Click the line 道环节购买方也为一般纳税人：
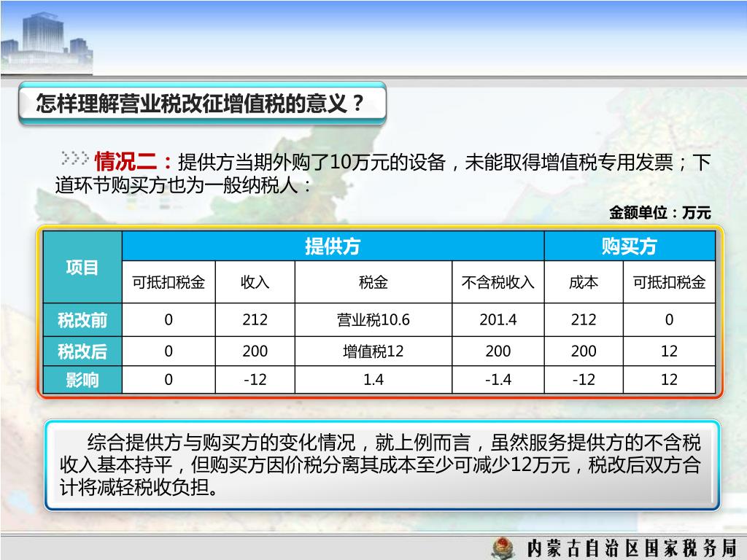This screenshot has width=747, height=560. (x=183, y=185)
